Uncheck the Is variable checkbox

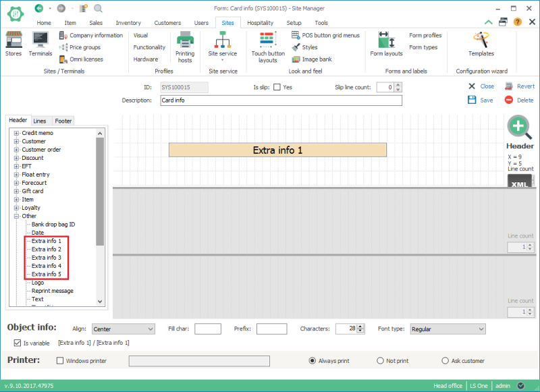pyautogui.click(x=17, y=343)
